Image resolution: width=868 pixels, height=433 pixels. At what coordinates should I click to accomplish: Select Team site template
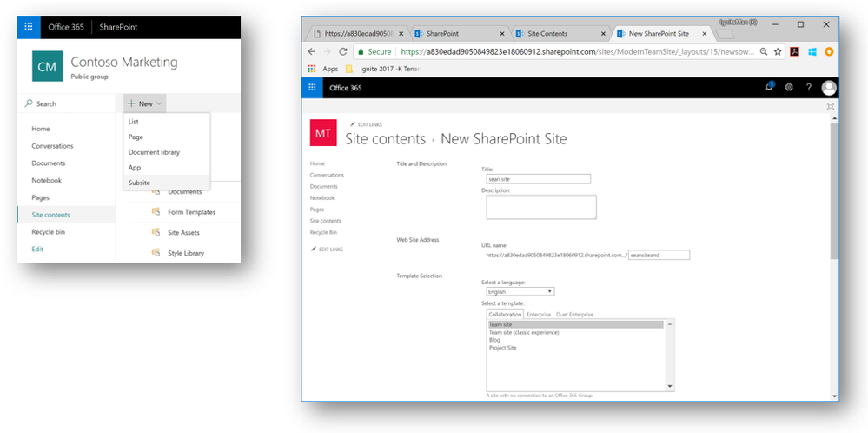[x=574, y=324]
